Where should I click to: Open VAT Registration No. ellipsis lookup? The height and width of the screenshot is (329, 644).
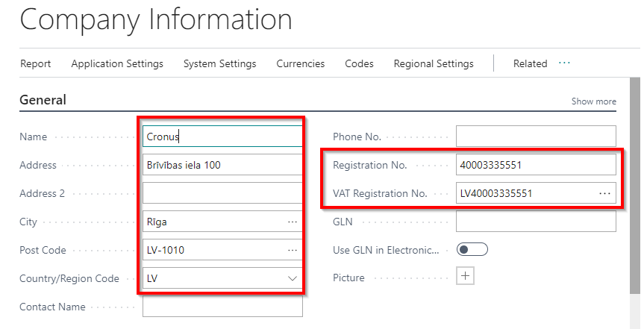pos(604,193)
